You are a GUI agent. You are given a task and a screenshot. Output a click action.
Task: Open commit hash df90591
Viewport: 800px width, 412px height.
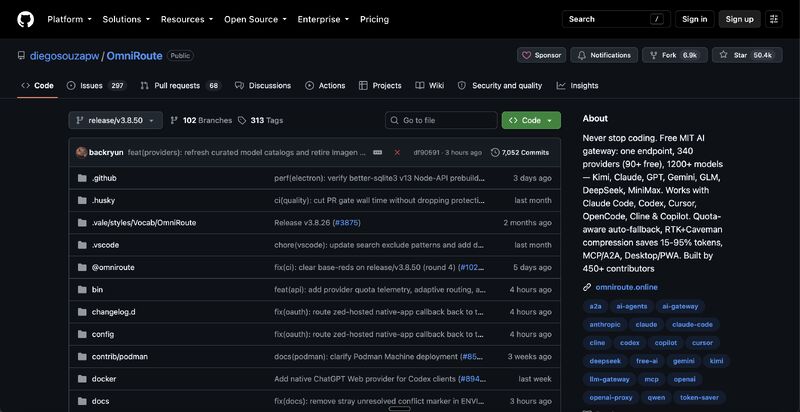coord(426,152)
